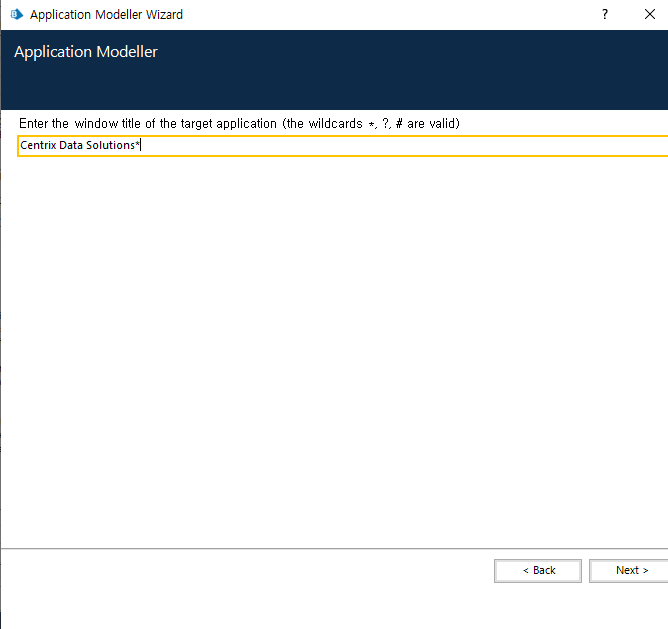Go back with the Back button
The height and width of the screenshot is (629, 668).
(x=538, y=571)
